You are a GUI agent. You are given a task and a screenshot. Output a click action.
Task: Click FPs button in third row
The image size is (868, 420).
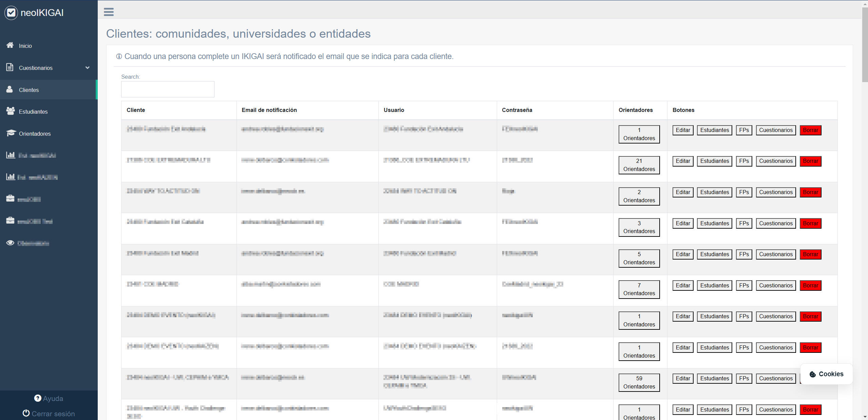744,192
